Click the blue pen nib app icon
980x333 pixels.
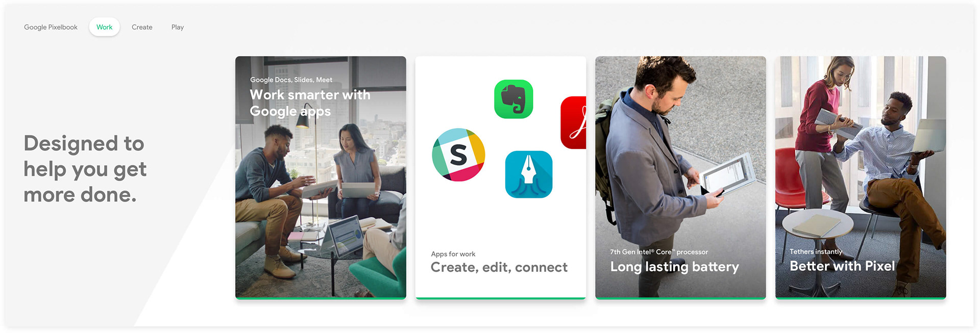(529, 174)
